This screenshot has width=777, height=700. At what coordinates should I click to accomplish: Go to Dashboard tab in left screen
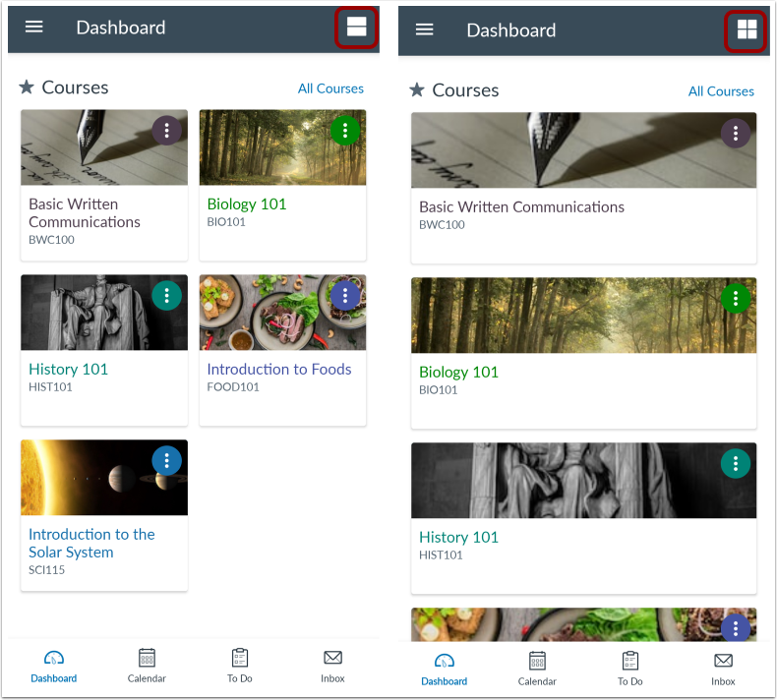click(53, 667)
